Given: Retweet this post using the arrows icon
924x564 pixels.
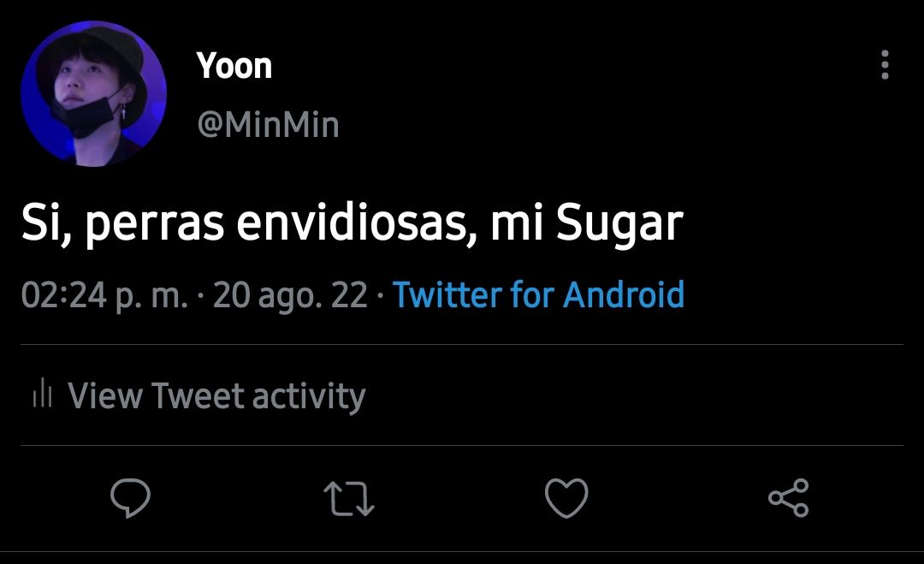Looking at the screenshot, I should (x=349, y=499).
